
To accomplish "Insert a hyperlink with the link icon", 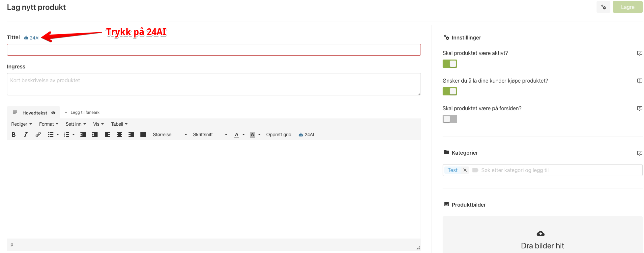I will pos(38,135).
